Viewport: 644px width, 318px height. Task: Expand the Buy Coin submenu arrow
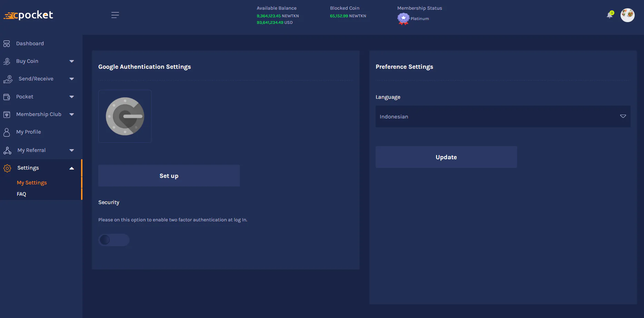click(x=72, y=61)
